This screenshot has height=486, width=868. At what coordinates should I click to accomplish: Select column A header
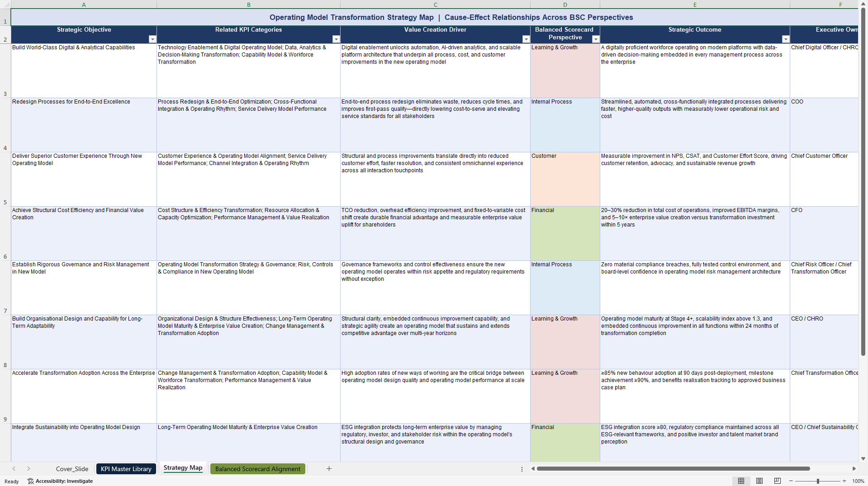tap(84, 5)
